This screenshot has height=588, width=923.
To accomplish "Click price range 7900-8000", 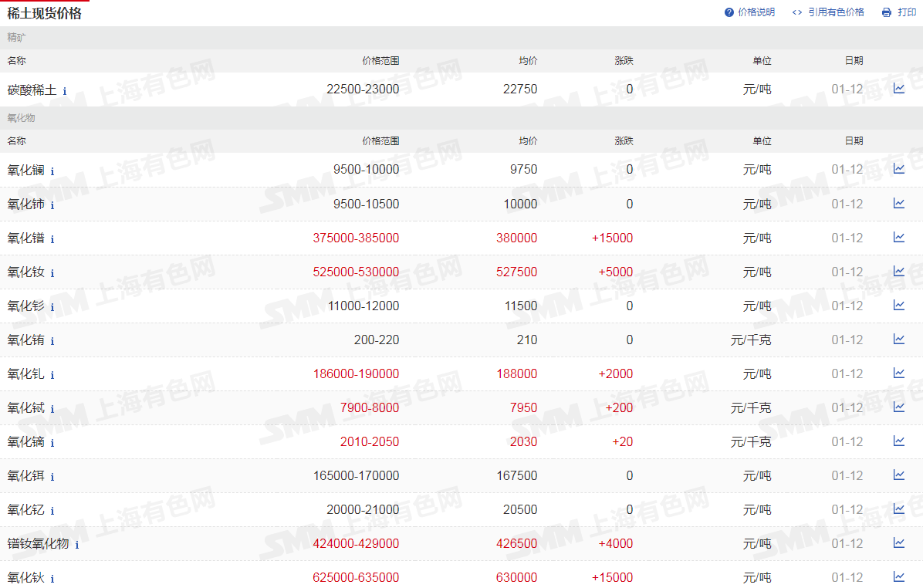I will tap(370, 407).
